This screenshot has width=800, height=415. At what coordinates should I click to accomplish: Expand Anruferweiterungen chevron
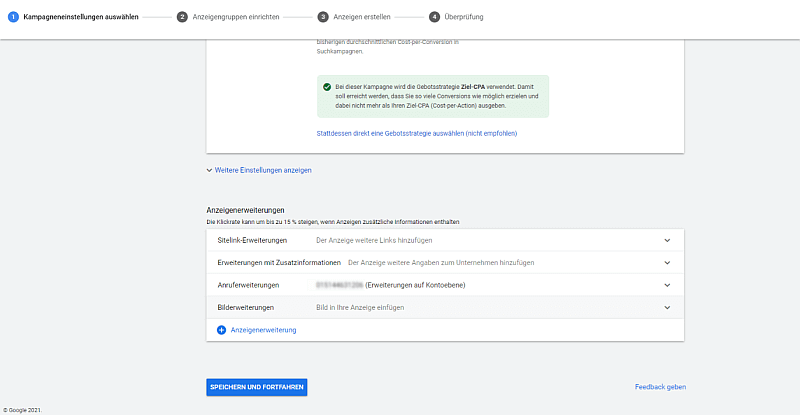click(667, 285)
